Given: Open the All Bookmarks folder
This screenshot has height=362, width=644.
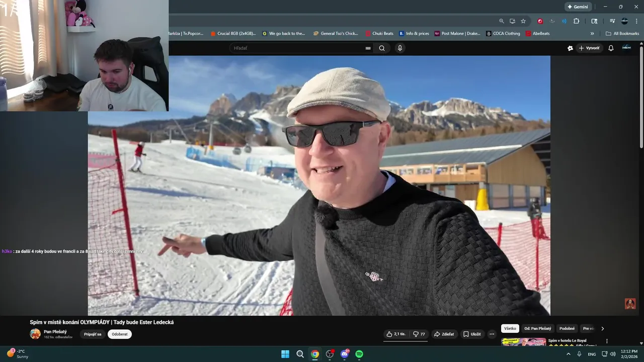Looking at the screenshot, I should pyautogui.click(x=622, y=34).
